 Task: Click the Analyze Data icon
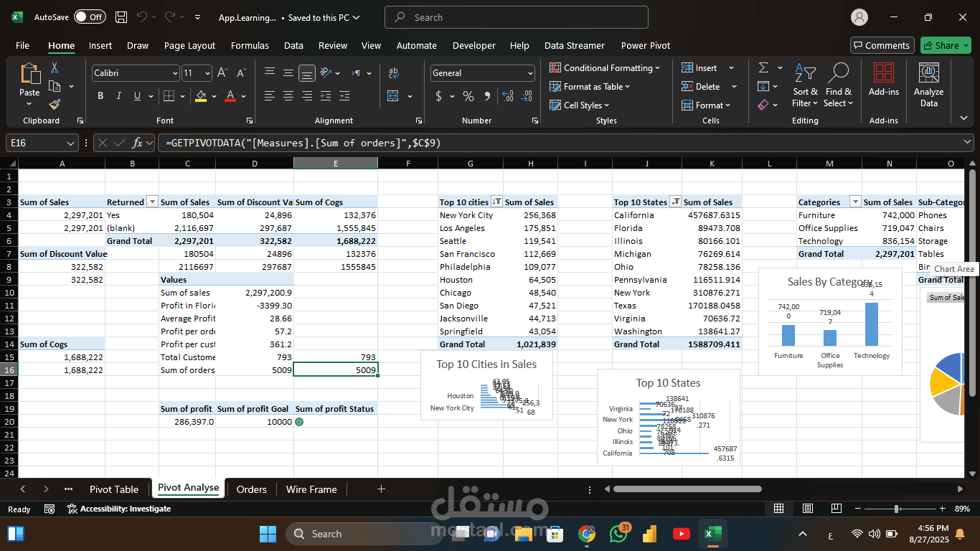928,85
